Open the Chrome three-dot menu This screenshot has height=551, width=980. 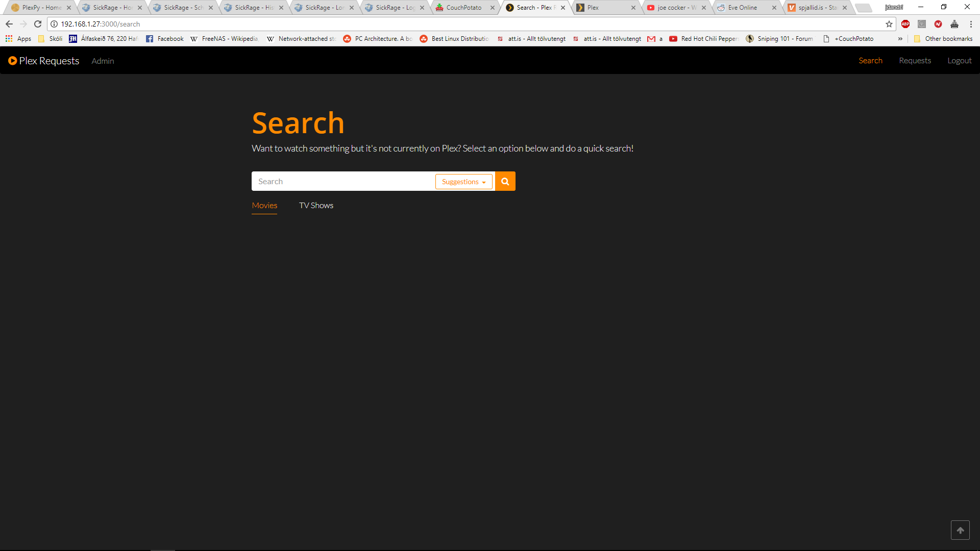972,24
